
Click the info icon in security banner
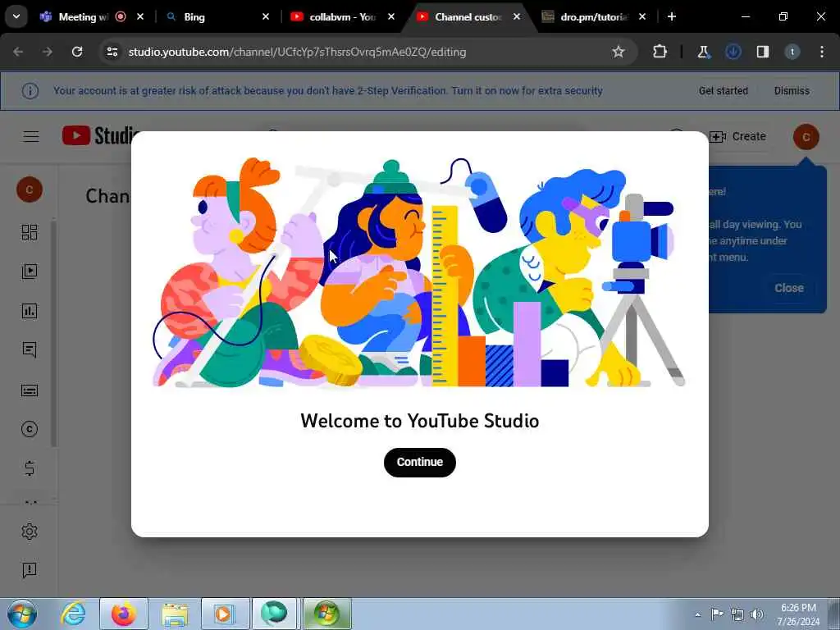pos(30,90)
